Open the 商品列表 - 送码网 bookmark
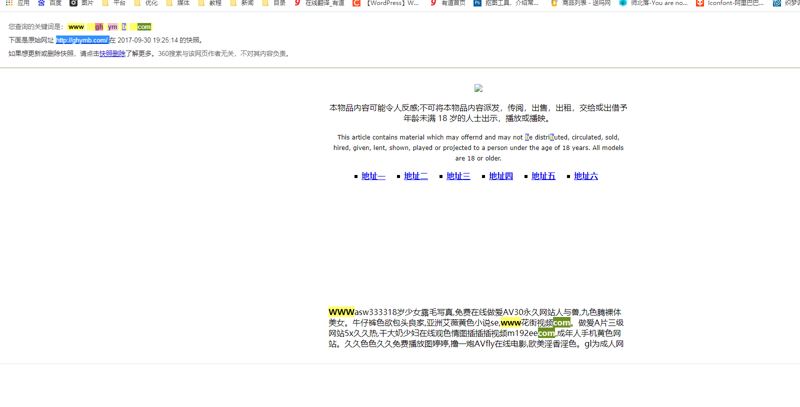800x407 pixels. coord(581,3)
